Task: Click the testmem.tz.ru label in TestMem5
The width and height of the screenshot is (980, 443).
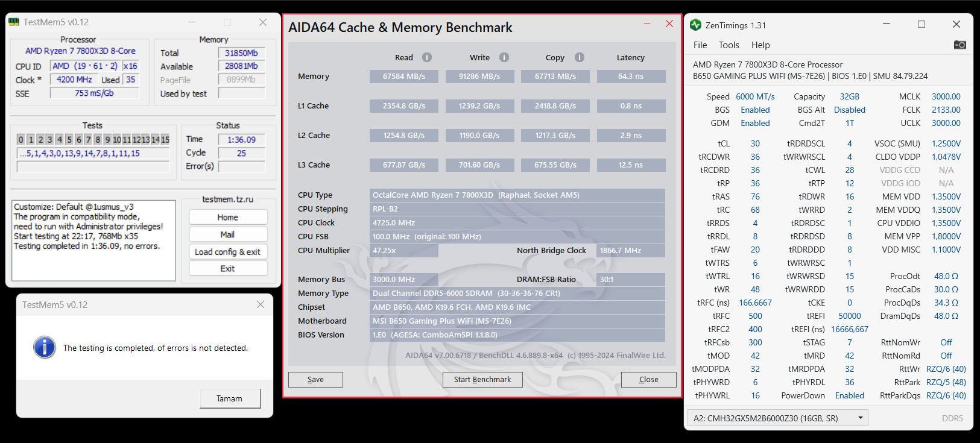Action: click(228, 199)
